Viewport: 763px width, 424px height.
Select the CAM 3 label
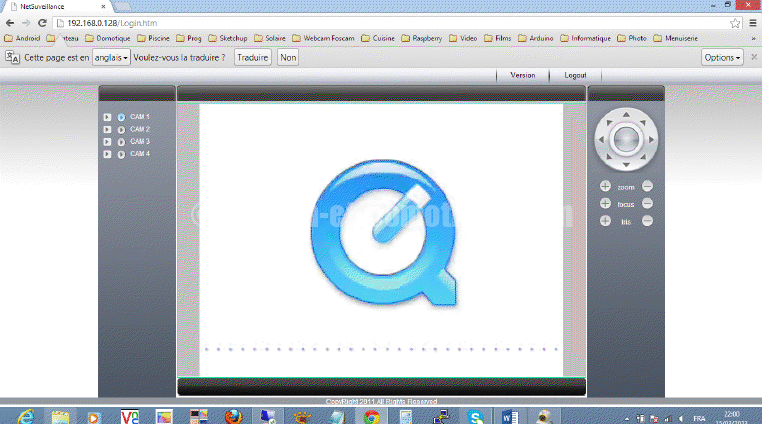(140, 141)
